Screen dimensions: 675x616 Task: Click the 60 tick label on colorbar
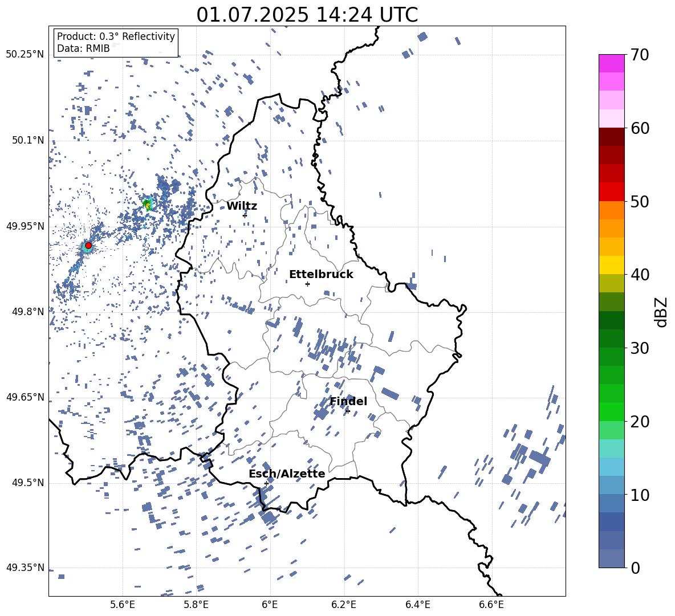click(640, 128)
